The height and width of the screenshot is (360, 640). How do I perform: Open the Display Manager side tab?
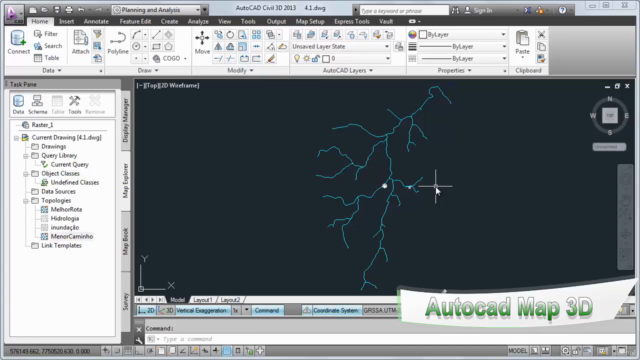(126, 120)
